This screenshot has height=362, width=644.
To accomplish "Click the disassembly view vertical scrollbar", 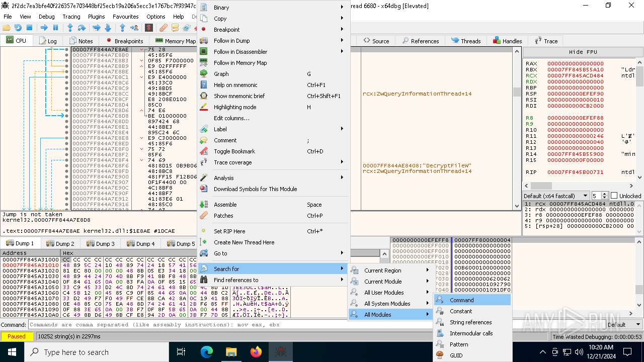I will coord(517,128).
